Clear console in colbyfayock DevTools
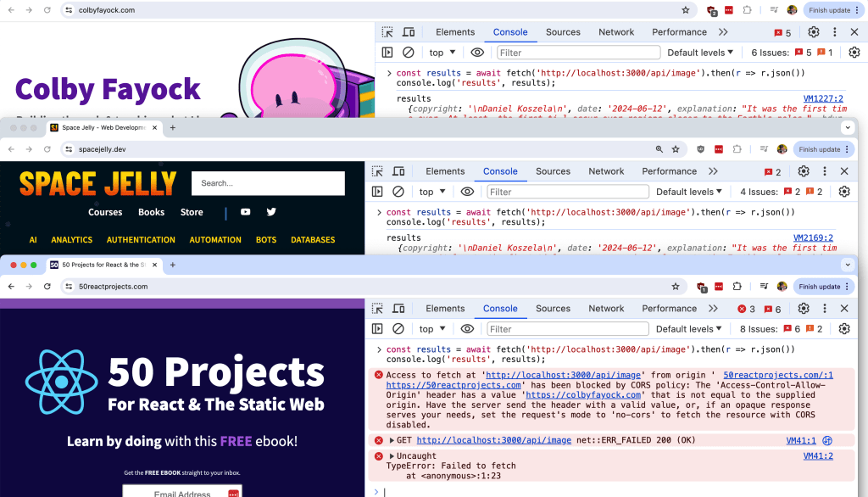Viewport: 868px width, 497px height. [408, 53]
